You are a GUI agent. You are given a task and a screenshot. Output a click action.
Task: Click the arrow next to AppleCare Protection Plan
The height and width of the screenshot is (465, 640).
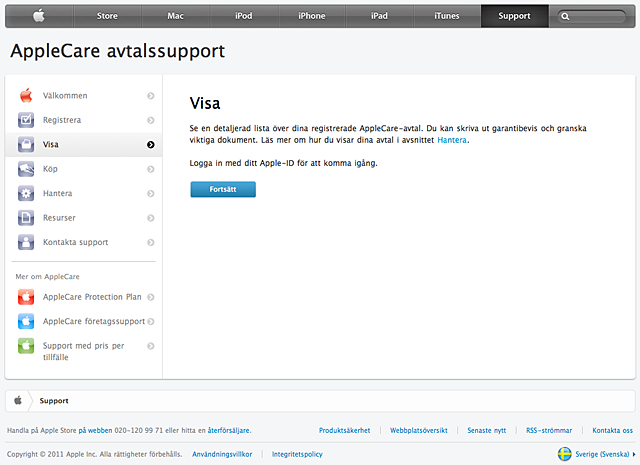151,297
